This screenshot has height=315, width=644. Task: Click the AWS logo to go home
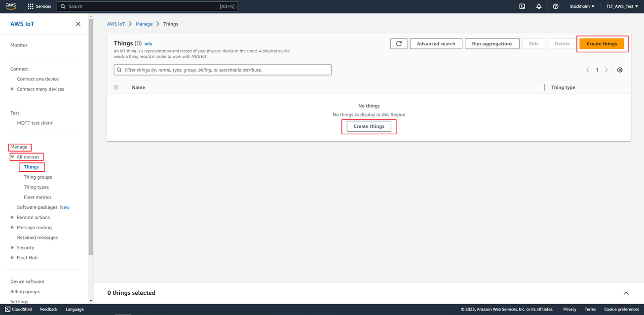[10, 6]
